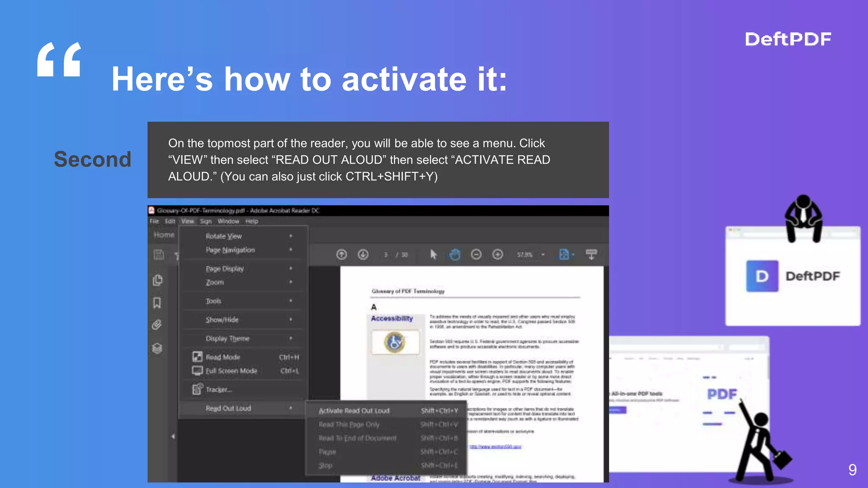
Task: Expand Rotate View submenu
Action: [x=243, y=236]
